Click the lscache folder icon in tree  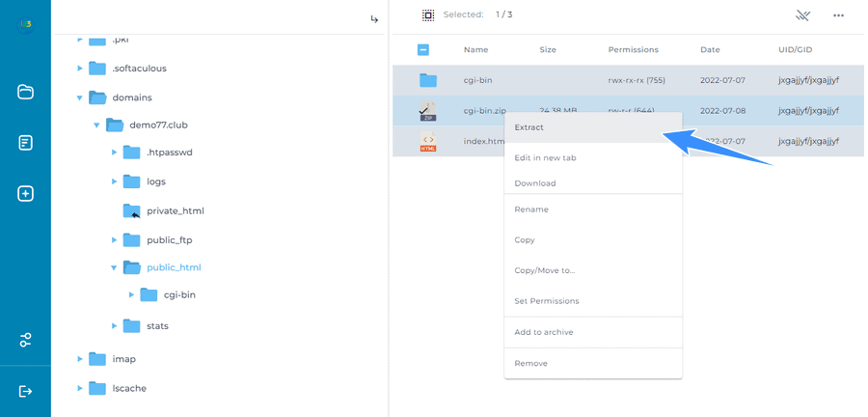click(x=97, y=388)
